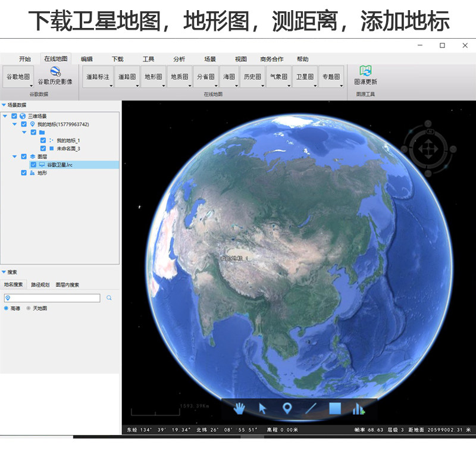Open the 开始 ribbon tab
Screen dimensions: 476x476
pos(25,59)
